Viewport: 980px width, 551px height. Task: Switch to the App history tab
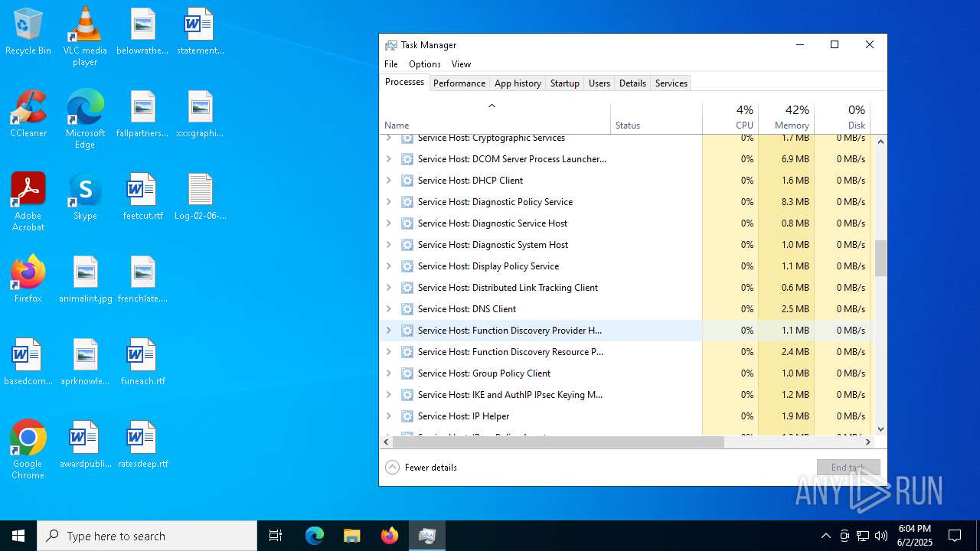click(518, 83)
